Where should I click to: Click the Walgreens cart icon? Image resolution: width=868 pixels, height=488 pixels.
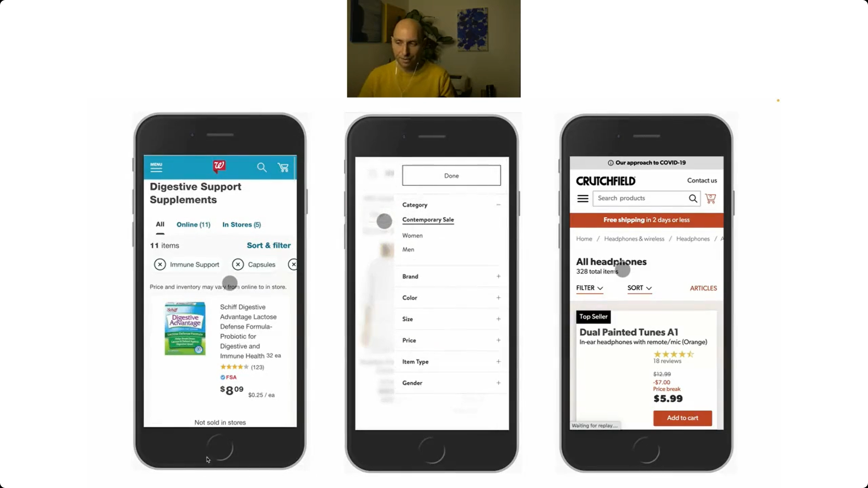[284, 167]
